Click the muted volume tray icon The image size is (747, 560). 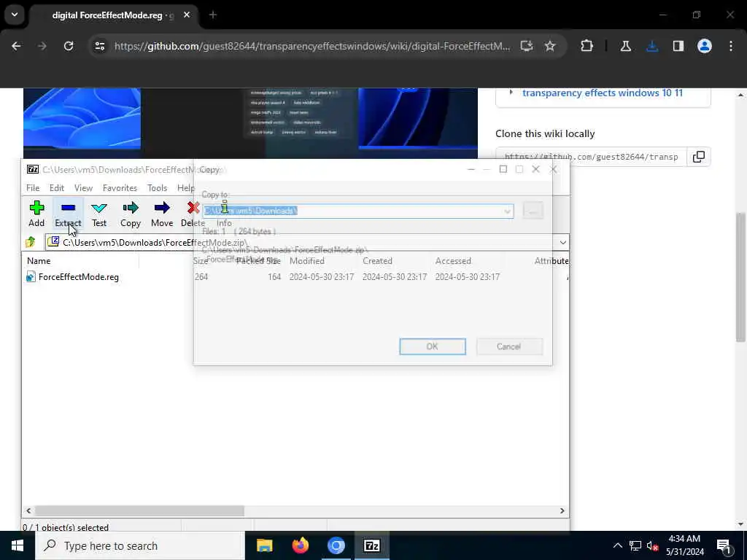(x=652, y=545)
